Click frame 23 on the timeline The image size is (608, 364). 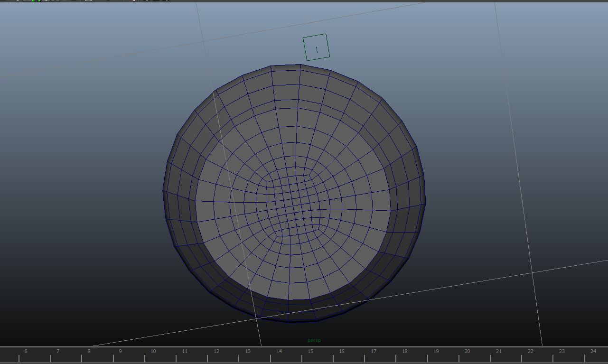(x=561, y=351)
